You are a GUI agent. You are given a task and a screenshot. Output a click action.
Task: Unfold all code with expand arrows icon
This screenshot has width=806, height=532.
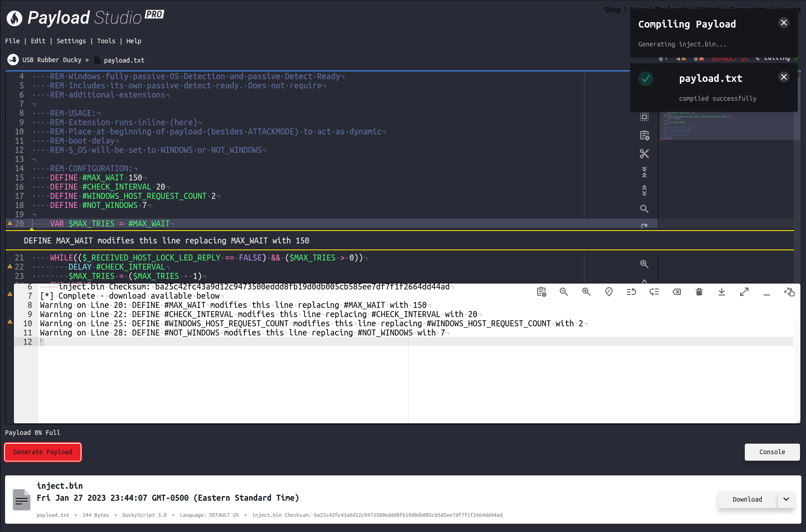click(644, 191)
